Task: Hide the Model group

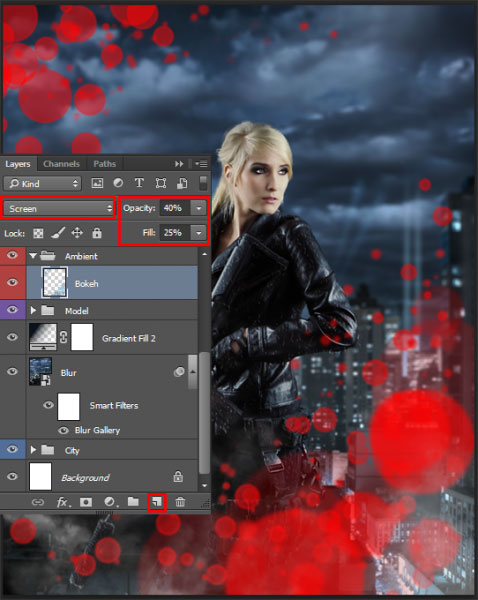Action: pos(12,309)
